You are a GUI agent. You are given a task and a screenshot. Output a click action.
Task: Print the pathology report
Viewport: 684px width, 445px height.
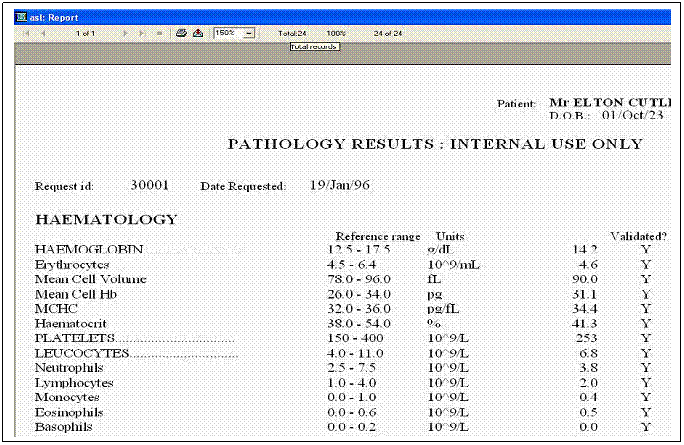pyautogui.click(x=182, y=33)
